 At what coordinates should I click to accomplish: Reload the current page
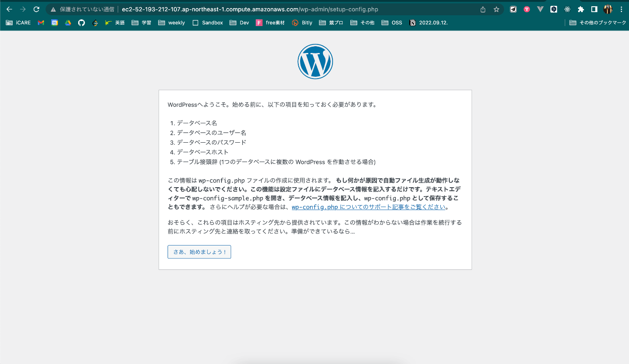[x=36, y=9]
